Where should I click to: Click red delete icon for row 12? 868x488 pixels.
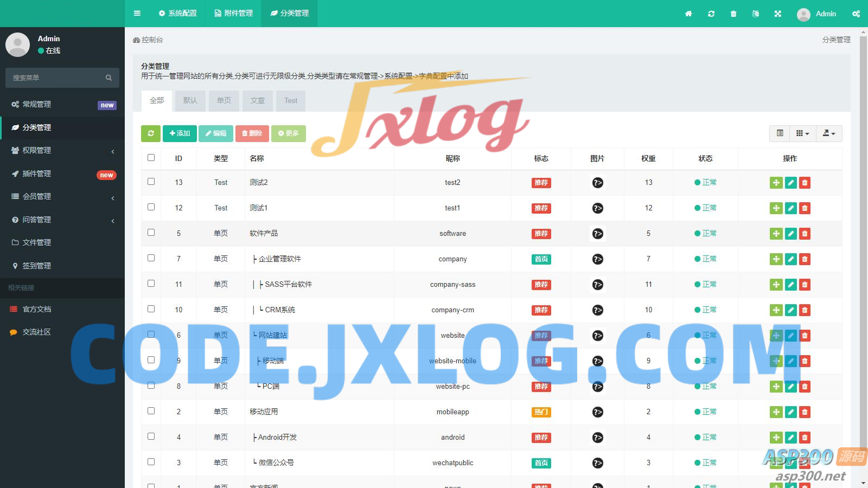click(x=805, y=208)
